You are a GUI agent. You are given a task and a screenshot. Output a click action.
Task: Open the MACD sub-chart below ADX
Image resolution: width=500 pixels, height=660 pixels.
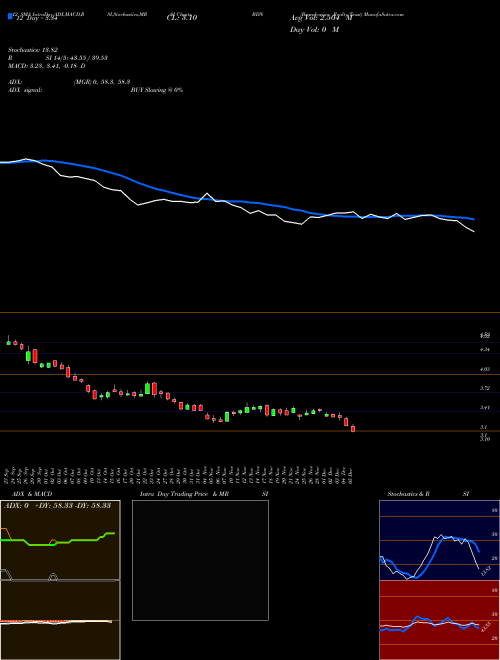coord(60,620)
